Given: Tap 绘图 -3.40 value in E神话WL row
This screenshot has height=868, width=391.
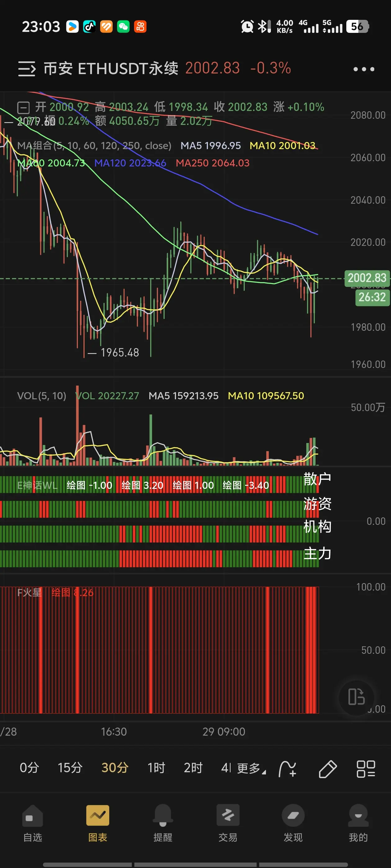Looking at the screenshot, I should (245, 485).
